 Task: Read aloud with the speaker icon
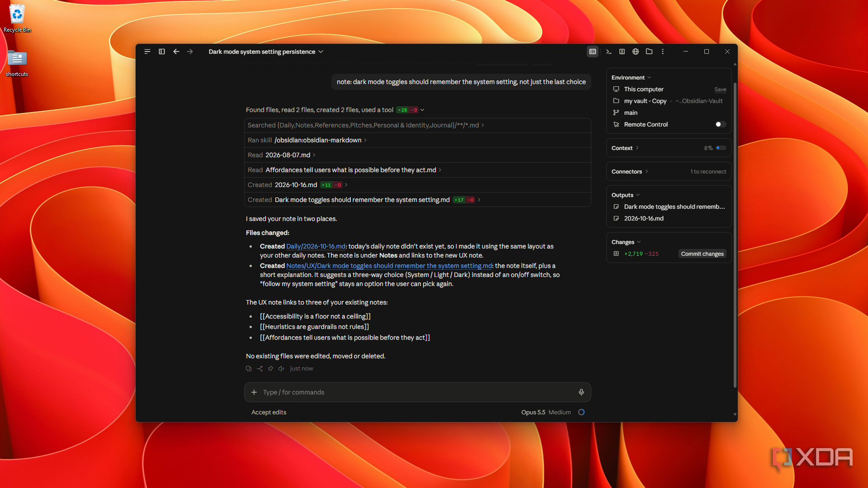pos(281,369)
